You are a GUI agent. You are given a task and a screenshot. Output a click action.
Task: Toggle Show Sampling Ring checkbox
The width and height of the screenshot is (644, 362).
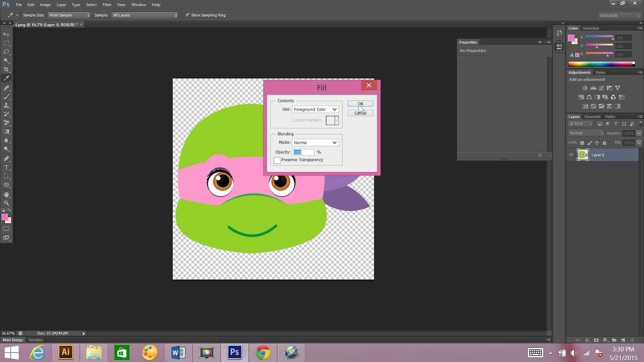188,15
